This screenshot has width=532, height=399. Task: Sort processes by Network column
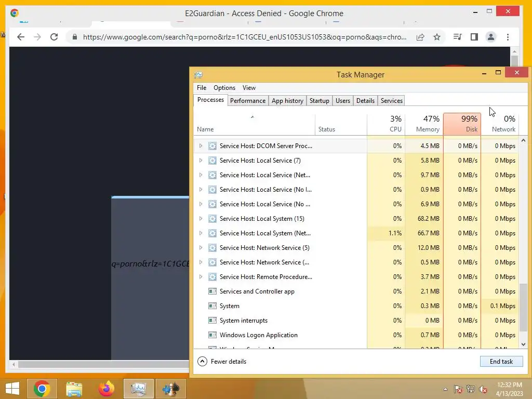[500, 124]
